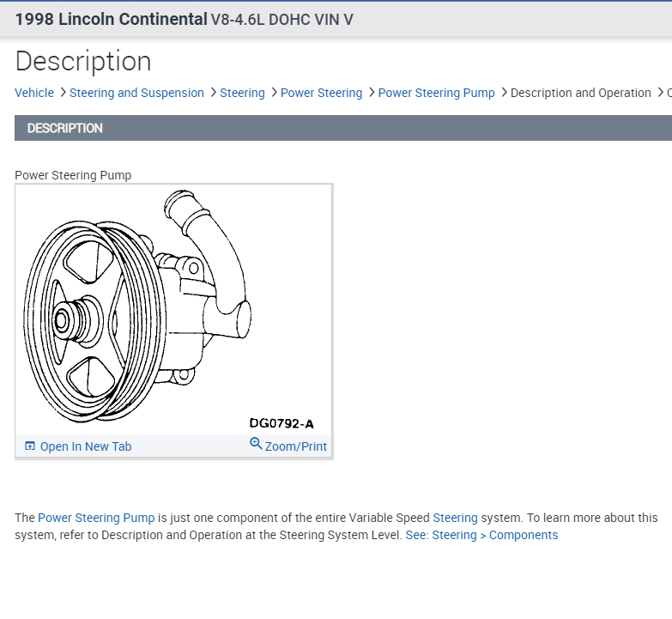Navigate to Power Steering breadcrumb
Viewport: 672px width, 619px height.
(x=321, y=93)
